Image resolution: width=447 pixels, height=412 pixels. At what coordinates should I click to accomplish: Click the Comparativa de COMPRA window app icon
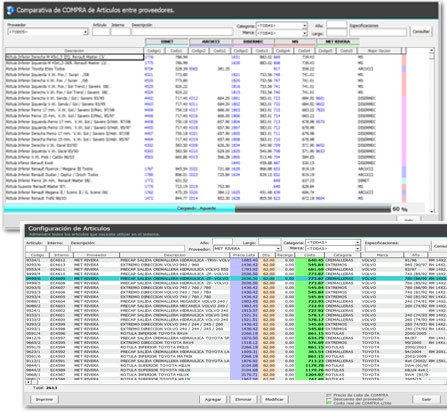10,10
